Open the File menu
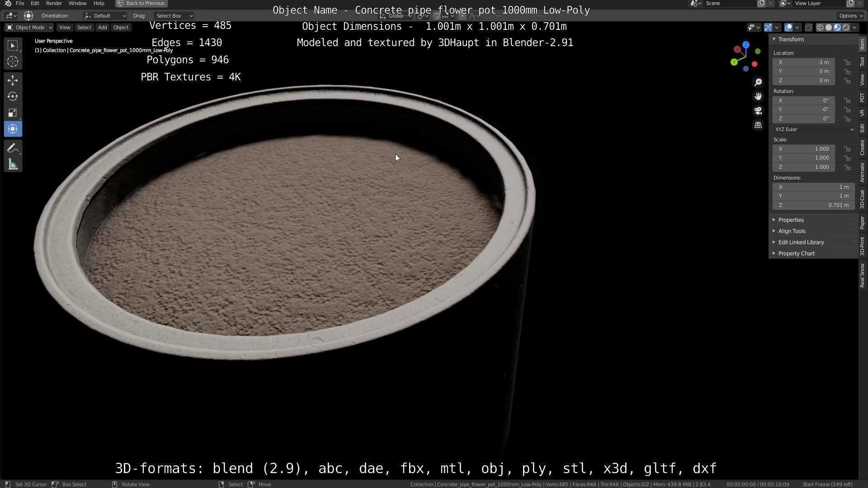The width and height of the screenshot is (868, 488). [x=20, y=3]
